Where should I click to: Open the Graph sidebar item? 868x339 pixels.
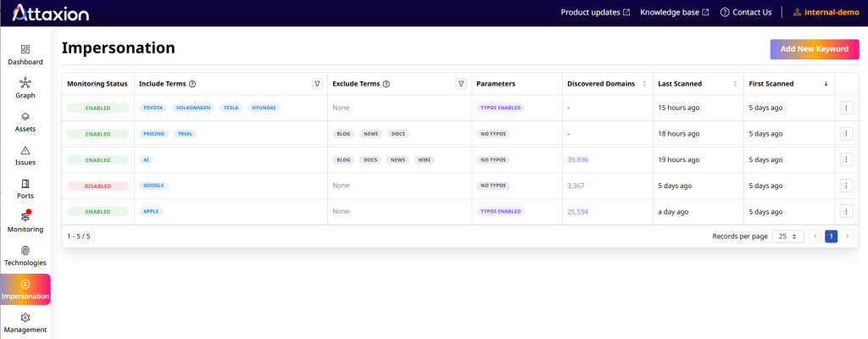[x=25, y=89]
